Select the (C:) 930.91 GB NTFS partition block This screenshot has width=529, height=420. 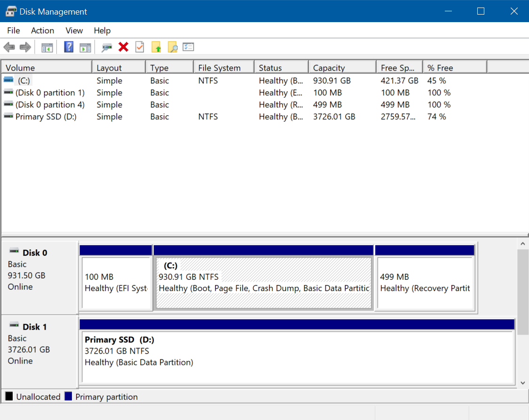[x=263, y=282]
